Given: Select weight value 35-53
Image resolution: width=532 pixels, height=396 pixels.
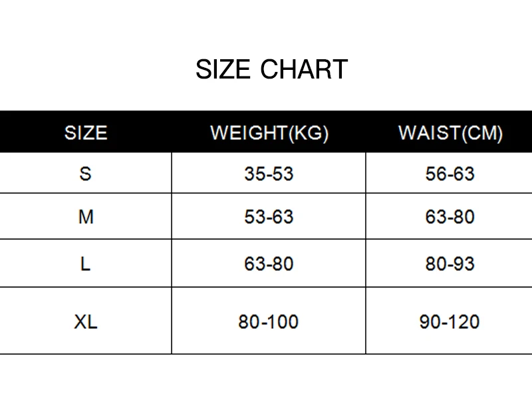Looking at the screenshot, I should [269, 174].
